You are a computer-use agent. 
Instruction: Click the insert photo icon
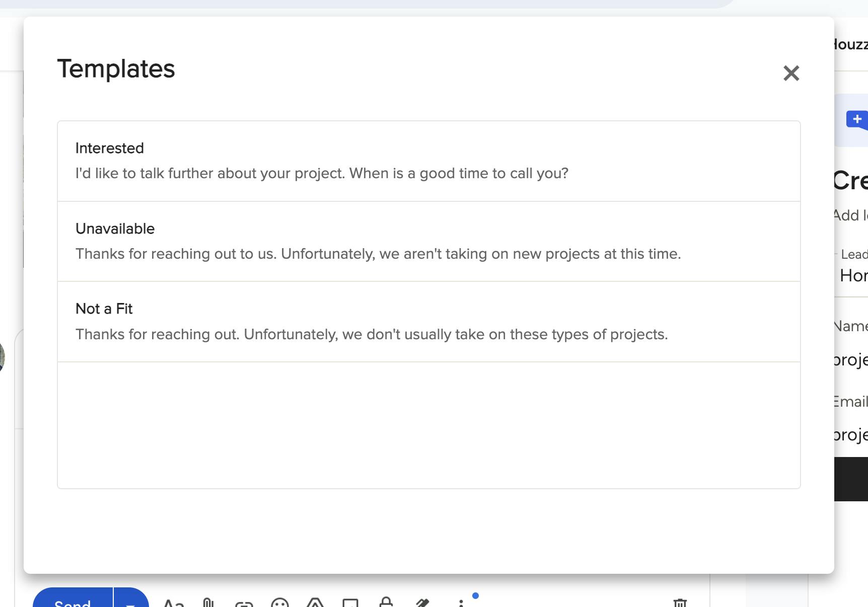[x=350, y=602]
